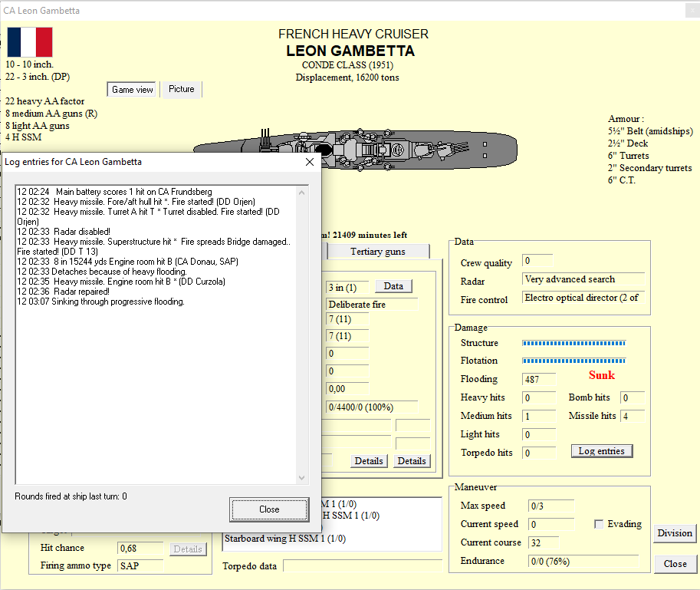
Task: Click '22 heavy AA factor' line
Action: click(44, 101)
